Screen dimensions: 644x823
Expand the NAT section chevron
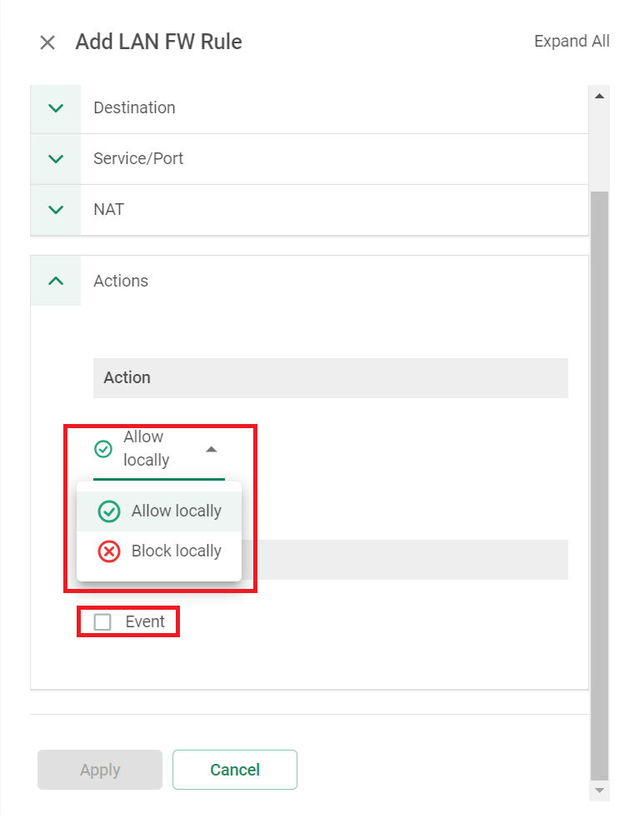pyautogui.click(x=56, y=209)
